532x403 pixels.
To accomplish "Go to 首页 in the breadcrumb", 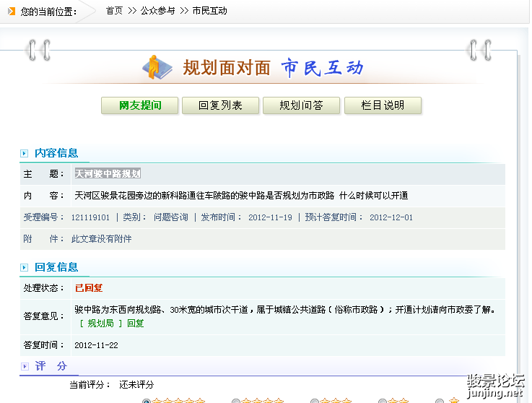I will tap(114, 11).
